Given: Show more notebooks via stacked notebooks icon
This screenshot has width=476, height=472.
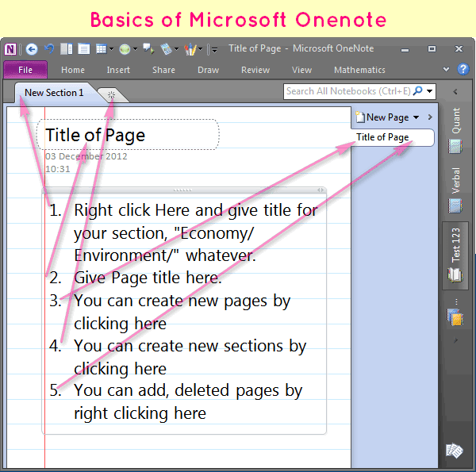Looking at the screenshot, I should (x=455, y=317).
